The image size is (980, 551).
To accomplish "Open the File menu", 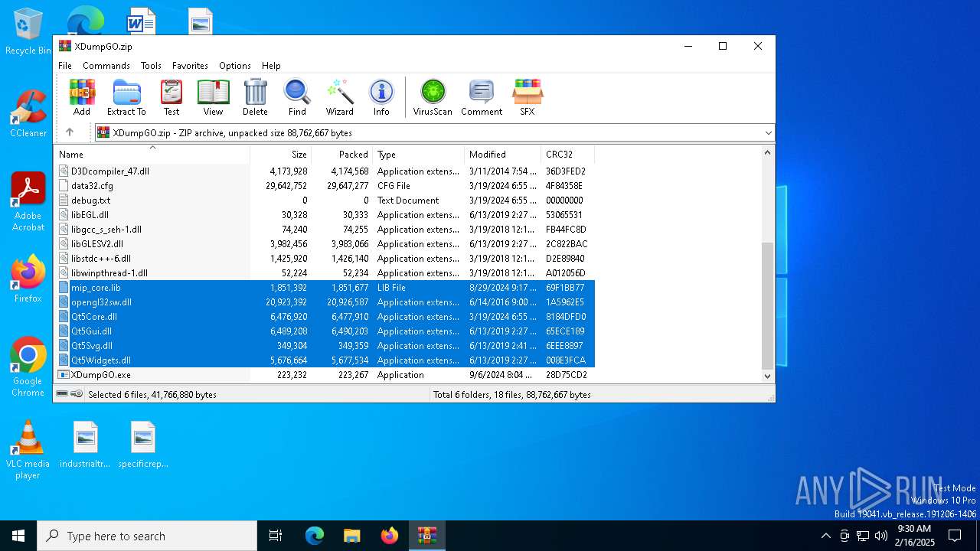I will tap(65, 66).
